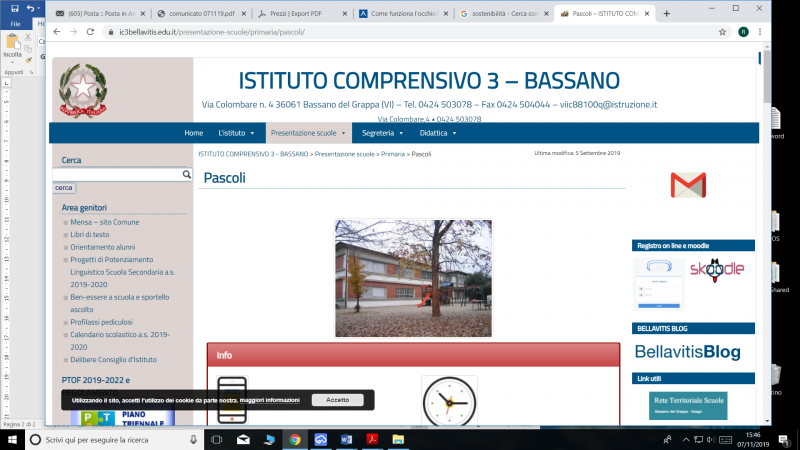Click the Cerca search text field
The image size is (800, 450).
click(x=118, y=174)
